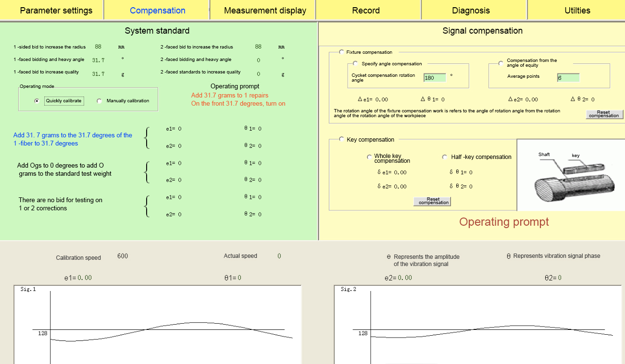Viewport: 625px width, 364px height.
Task: Choose Compensation from the angle of equity
Action: pyautogui.click(x=501, y=63)
